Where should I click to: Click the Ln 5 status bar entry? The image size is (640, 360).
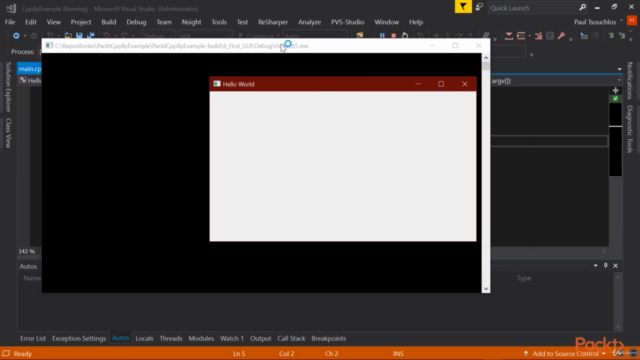tap(239, 353)
